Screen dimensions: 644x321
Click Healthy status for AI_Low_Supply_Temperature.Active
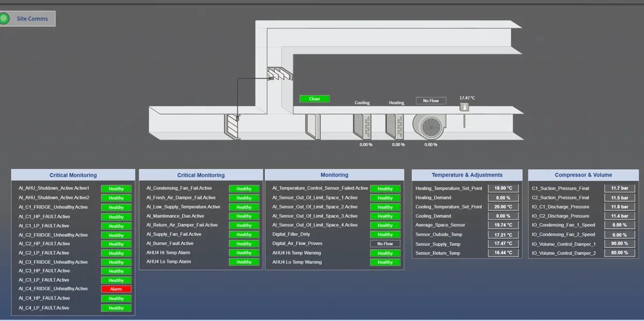pos(244,207)
